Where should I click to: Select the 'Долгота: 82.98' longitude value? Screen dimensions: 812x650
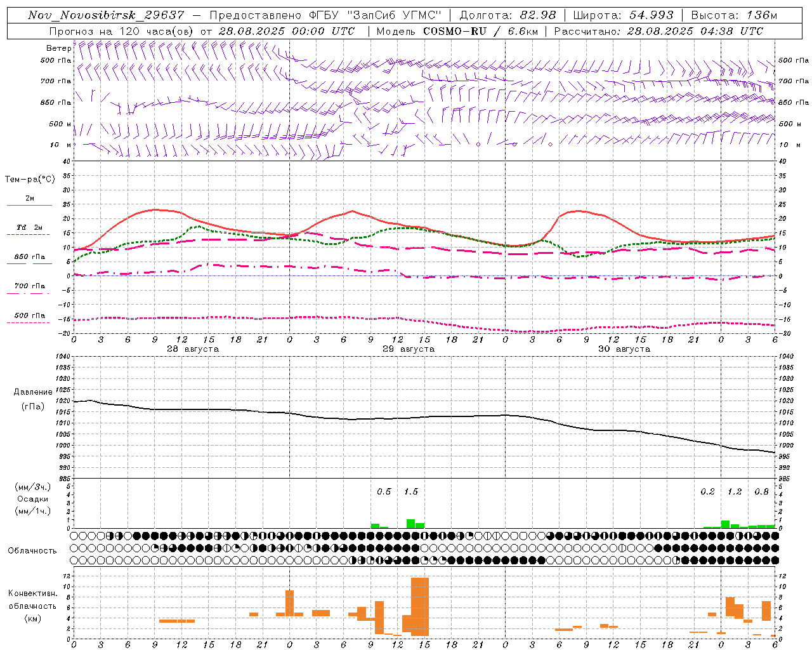click(507, 15)
